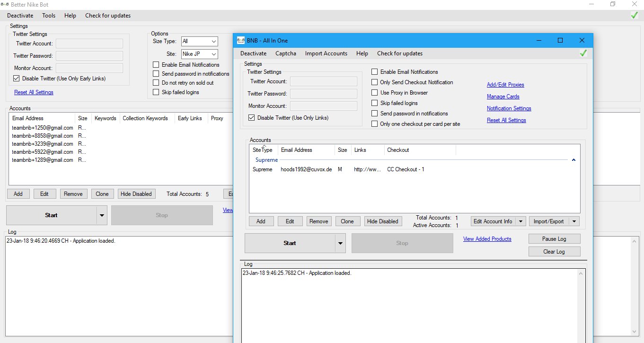Click Edit button in All In One accounts
This screenshot has width=644, height=343.
tap(290, 221)
